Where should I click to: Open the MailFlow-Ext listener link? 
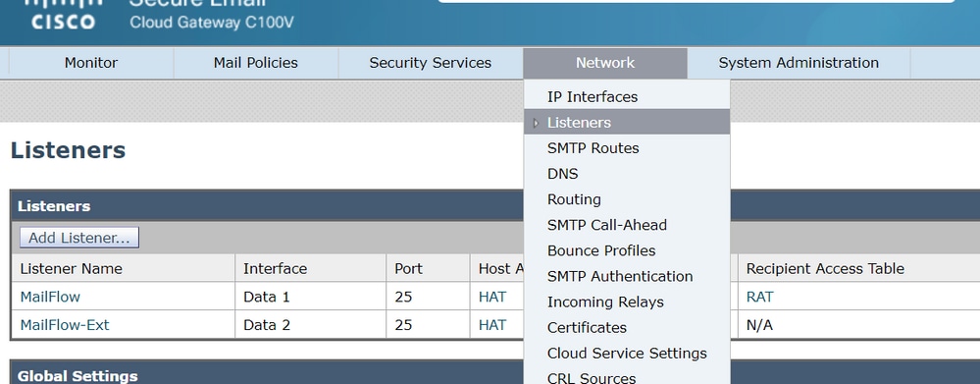(65, 325)
